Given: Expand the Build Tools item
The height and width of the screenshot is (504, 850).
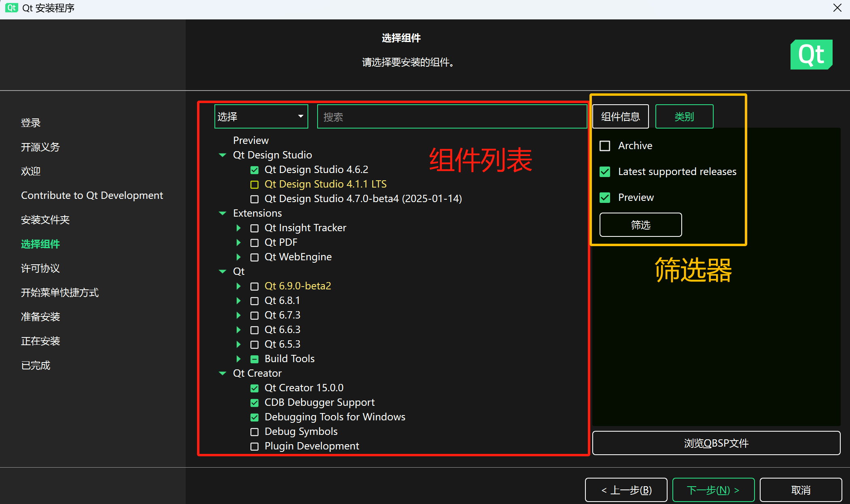Looking at the screenshot, I should 238,359.
